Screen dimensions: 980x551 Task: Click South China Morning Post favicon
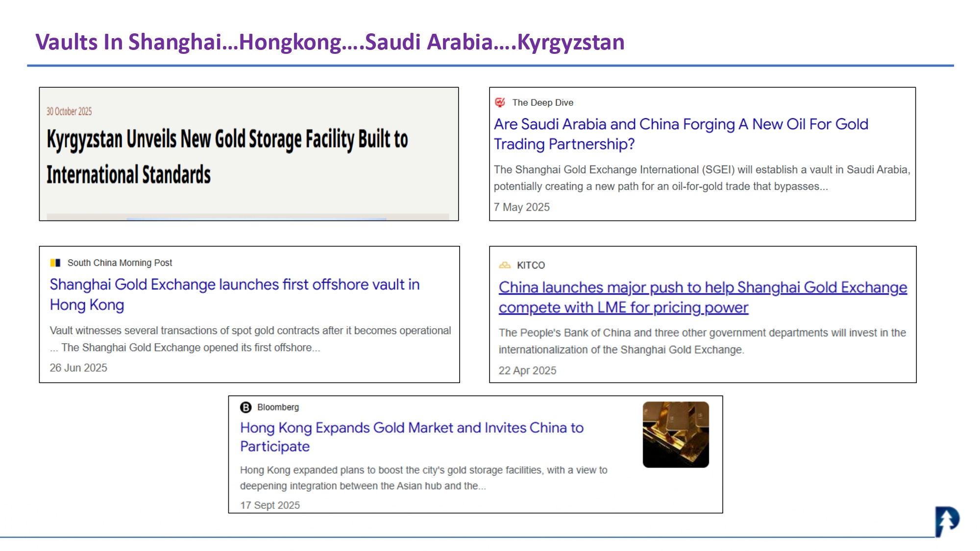click(x=55, y=263)
